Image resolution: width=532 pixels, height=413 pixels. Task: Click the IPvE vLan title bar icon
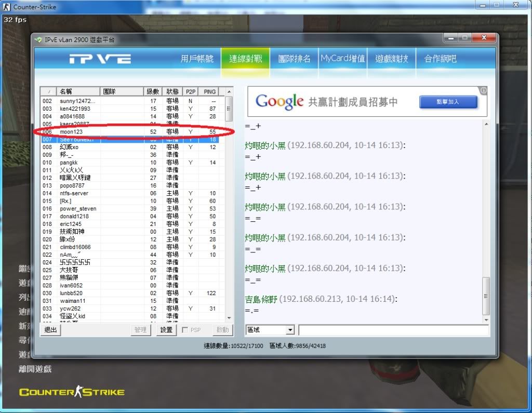pos(38,39)
